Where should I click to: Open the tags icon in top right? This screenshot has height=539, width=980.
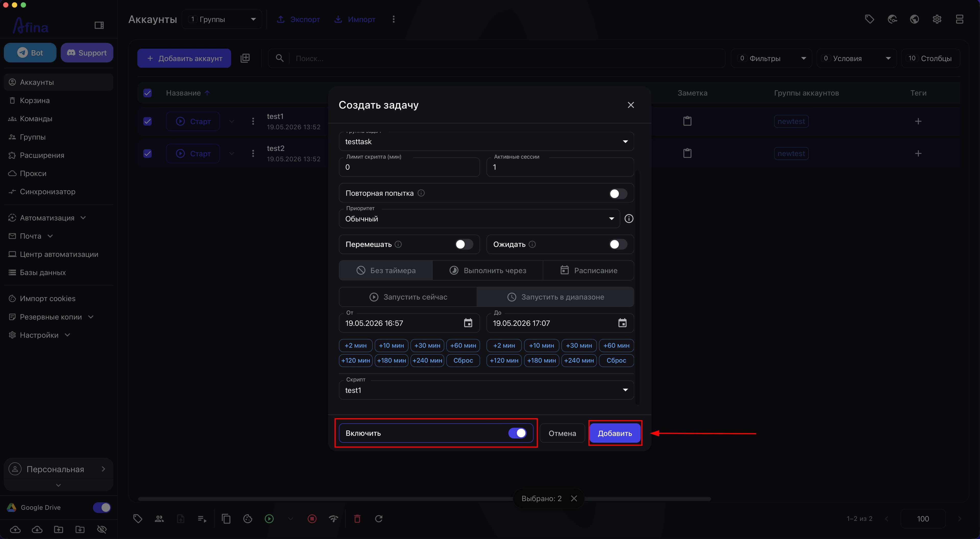click(x=869, y=19)
